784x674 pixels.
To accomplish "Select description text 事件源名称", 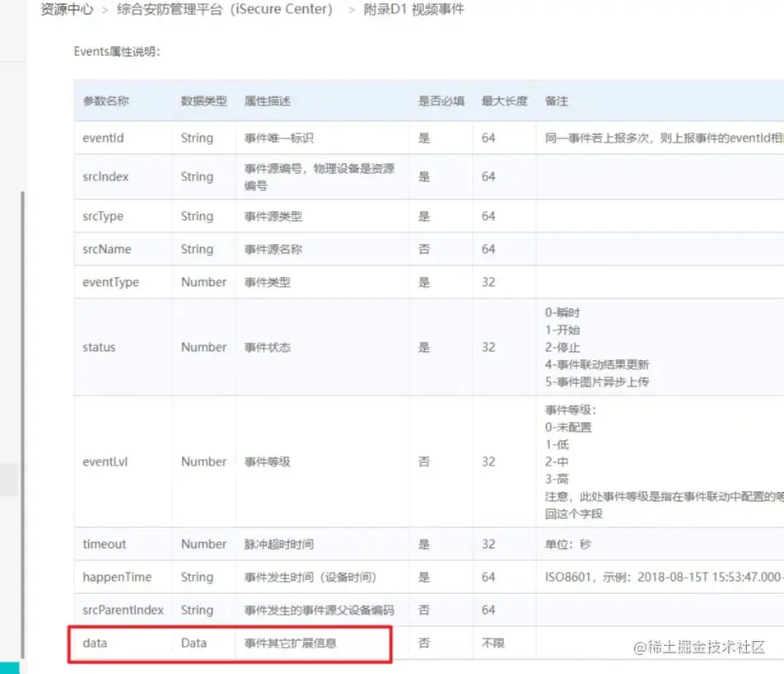I will [273, 249].
